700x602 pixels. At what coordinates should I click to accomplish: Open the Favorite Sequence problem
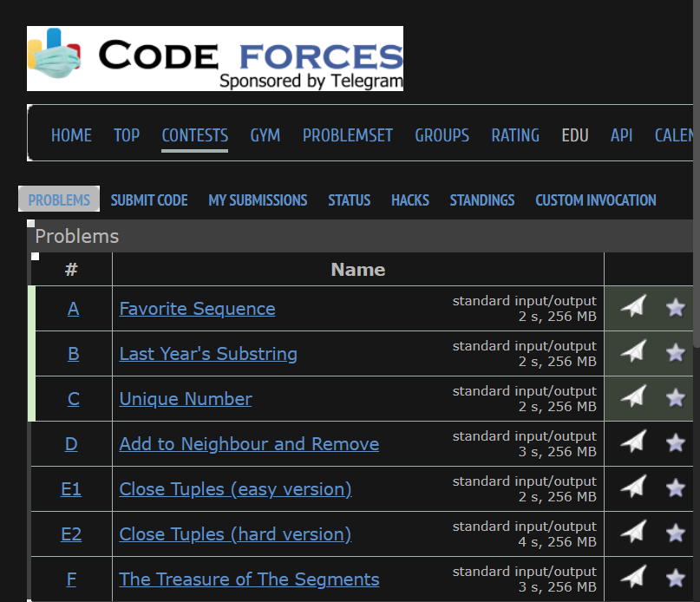pyautogui.click(x=197, y=309)
